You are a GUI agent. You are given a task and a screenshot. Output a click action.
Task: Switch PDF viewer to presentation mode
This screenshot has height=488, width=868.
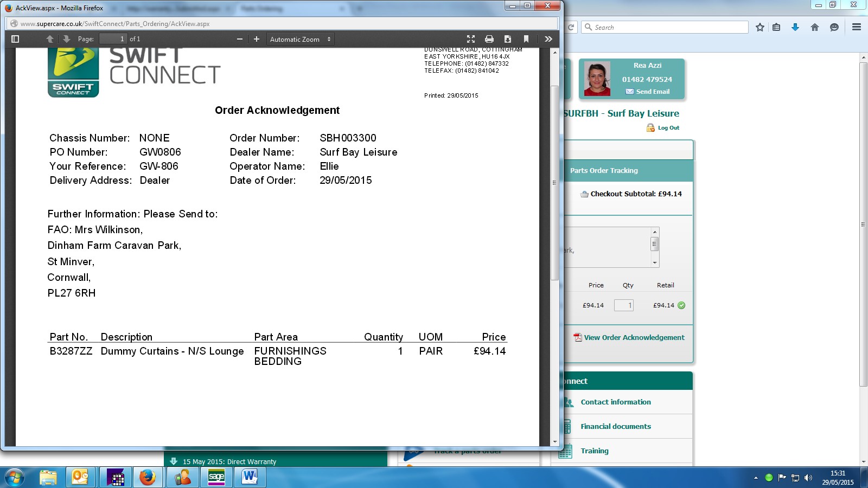471,39
